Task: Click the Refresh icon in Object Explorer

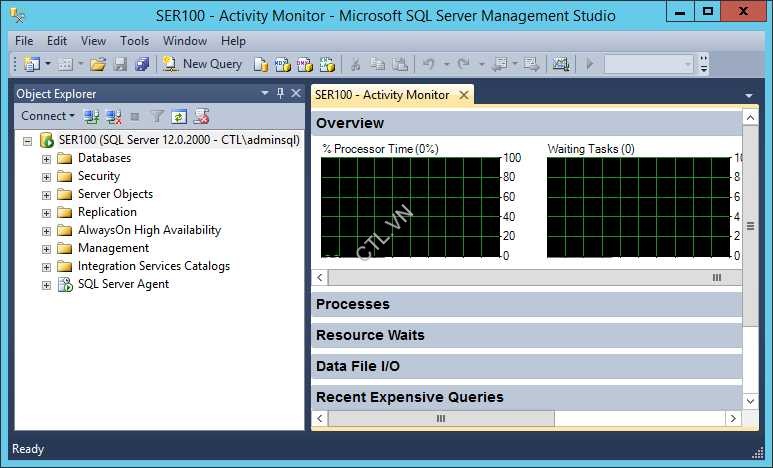Action: (179, 117)
